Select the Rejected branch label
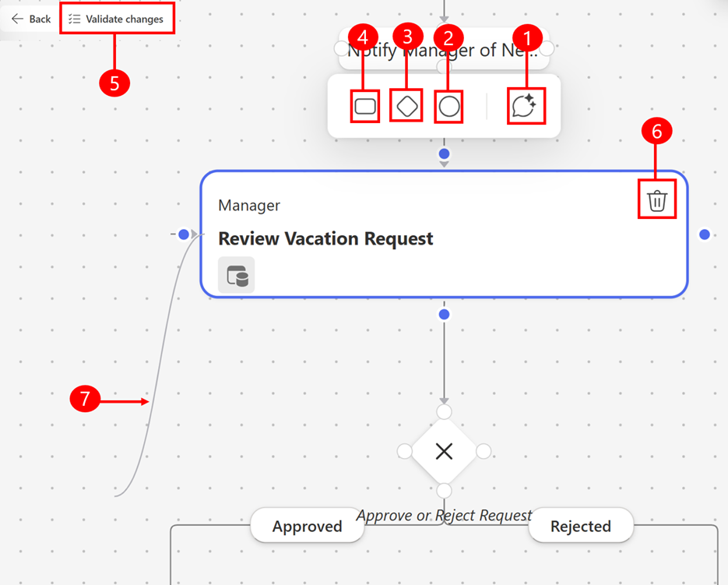The width and height of the screenshot is (728, 585). tap(580, 526)
